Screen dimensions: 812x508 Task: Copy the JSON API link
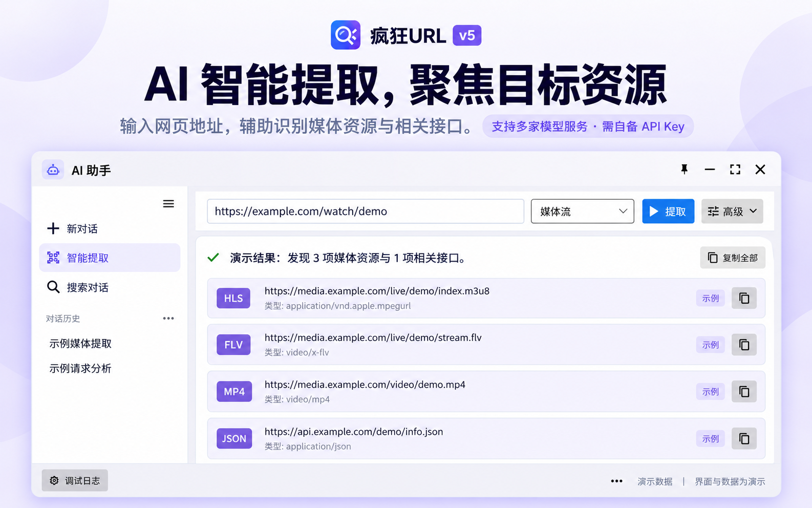click(744, 439)
